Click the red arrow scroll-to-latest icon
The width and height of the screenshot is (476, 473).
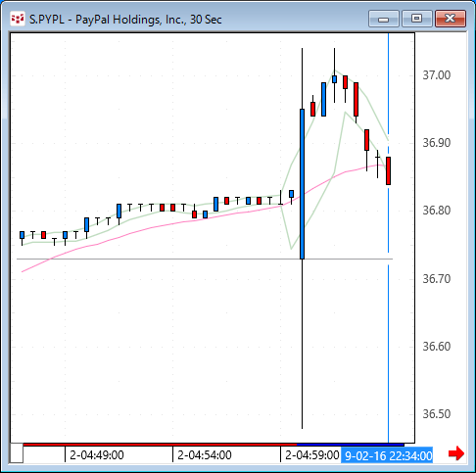point(456,453)
